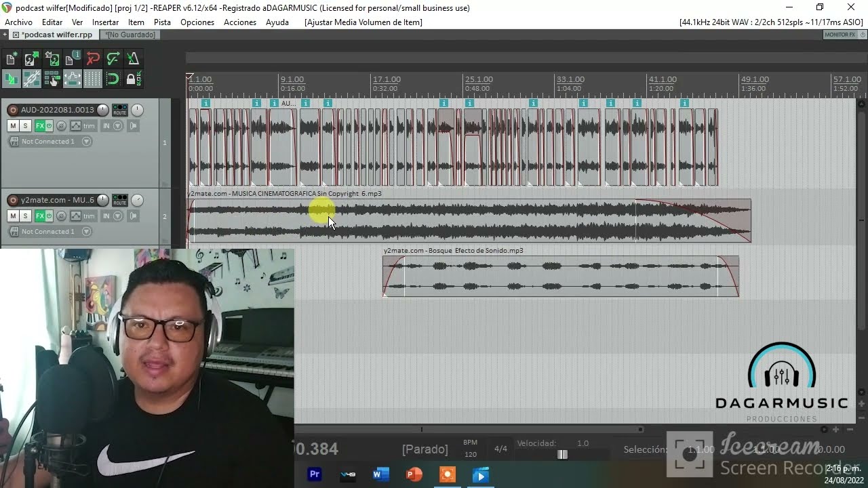The height and width of the screenshot is (488, 868).
Task: Open the Acciones menu
Action: point(240,22)
